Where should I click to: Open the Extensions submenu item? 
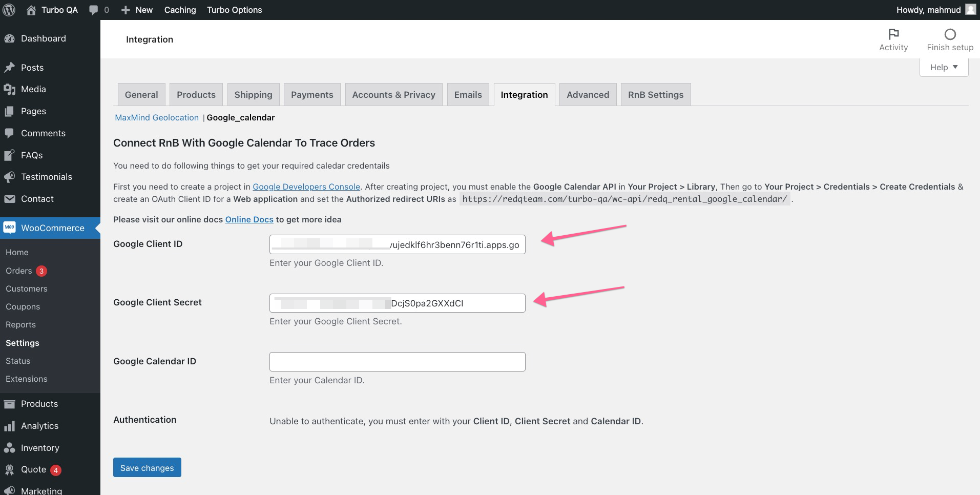pos(27,379)
